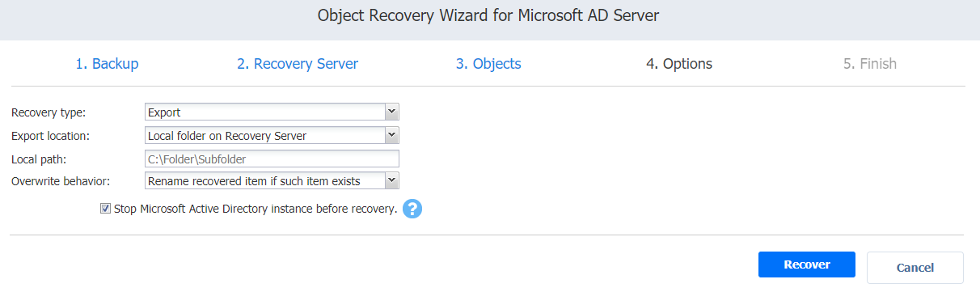Viewport: 980px width, 292px height.
Task: Select the 'Export' recovery type field
Action: pos(272,112)
